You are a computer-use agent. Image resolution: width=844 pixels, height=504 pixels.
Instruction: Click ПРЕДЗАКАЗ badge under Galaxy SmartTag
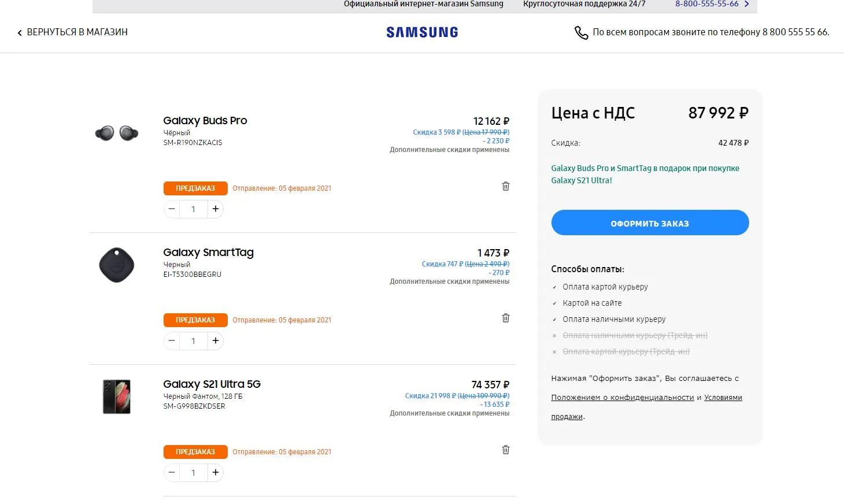tap(195, 320)
